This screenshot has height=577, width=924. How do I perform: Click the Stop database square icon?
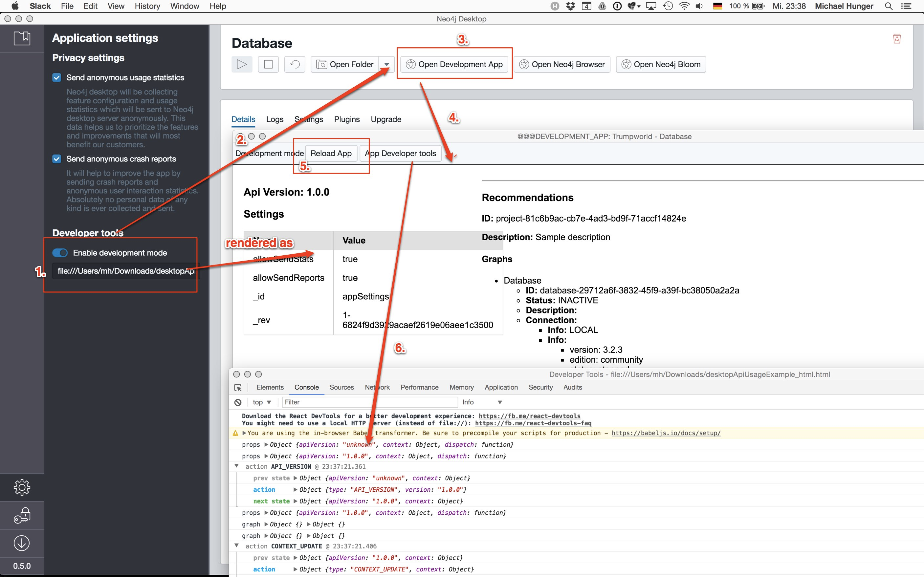(x=268, y=64)
